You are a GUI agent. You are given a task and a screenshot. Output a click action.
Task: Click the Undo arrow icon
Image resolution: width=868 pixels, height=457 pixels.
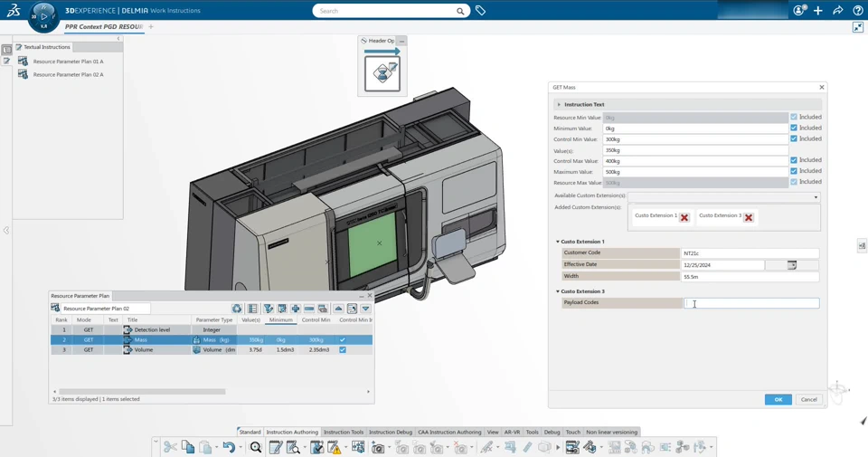point(229,447)
